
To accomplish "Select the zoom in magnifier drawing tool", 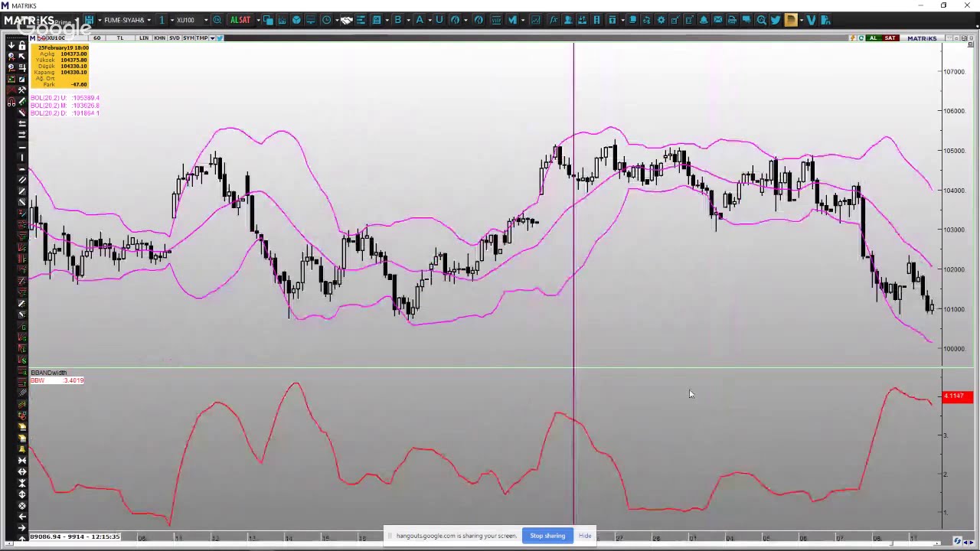I will (x=11, y=57).
